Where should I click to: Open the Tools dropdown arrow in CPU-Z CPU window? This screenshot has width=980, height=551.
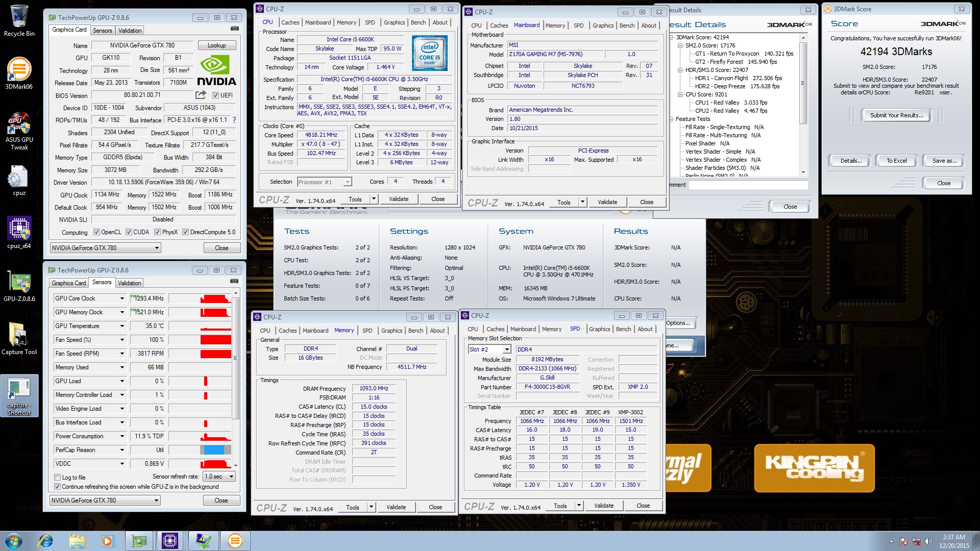pyautogui.click(x=374, y=199)
